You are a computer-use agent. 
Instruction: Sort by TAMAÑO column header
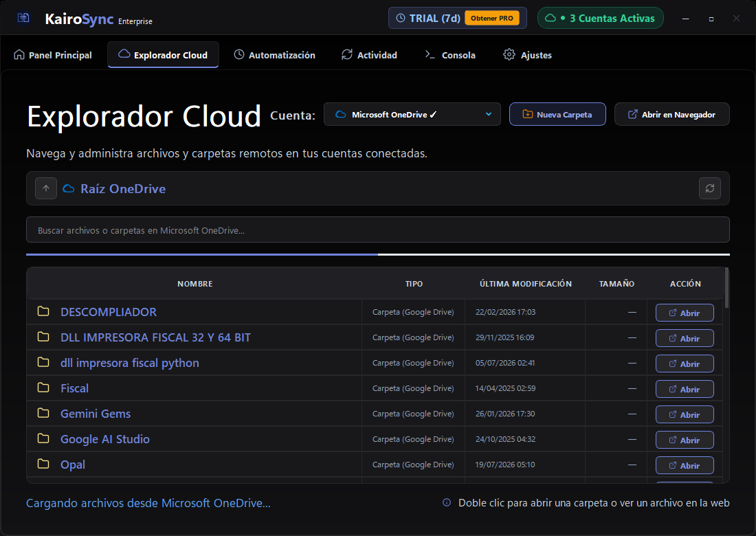616,284
